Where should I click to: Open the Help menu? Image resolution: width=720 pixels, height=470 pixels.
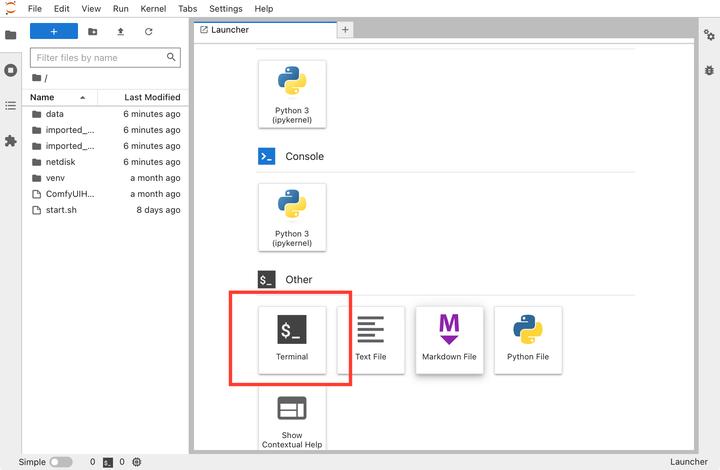264,9
